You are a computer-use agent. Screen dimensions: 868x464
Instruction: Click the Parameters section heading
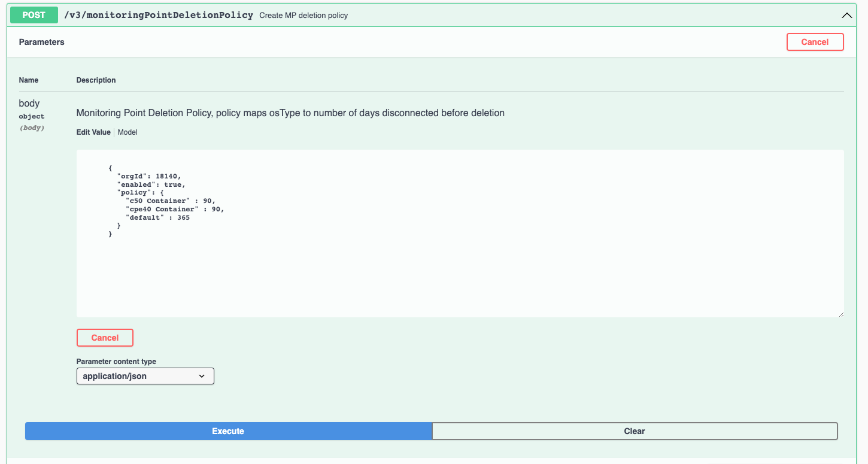click(x=42, y=42)
